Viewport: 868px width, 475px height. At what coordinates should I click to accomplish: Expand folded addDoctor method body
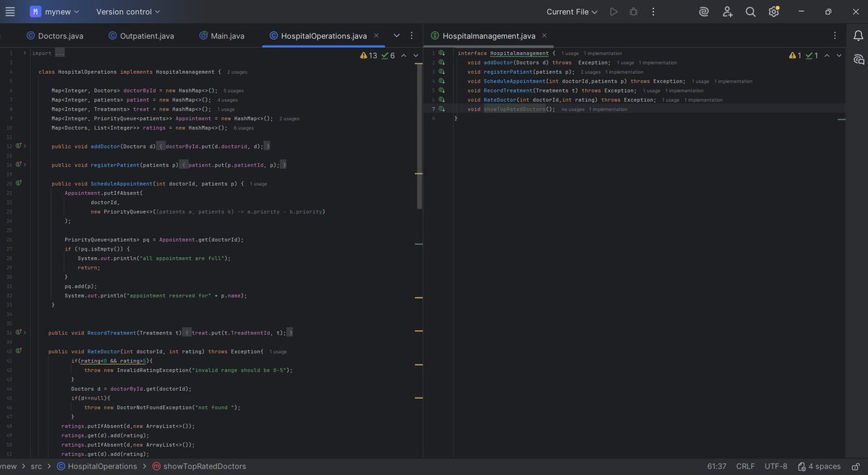(25, 146)
